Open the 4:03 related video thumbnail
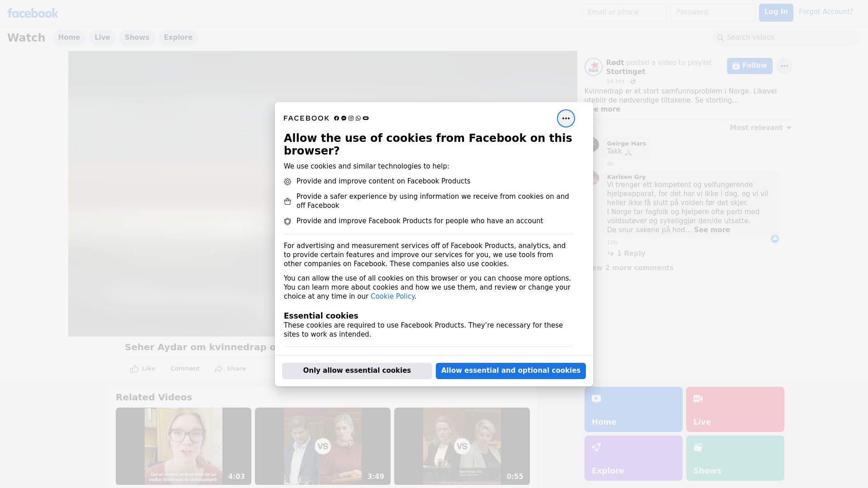The width and height of the screenshot is (868, 488). (x=183, y=446)
